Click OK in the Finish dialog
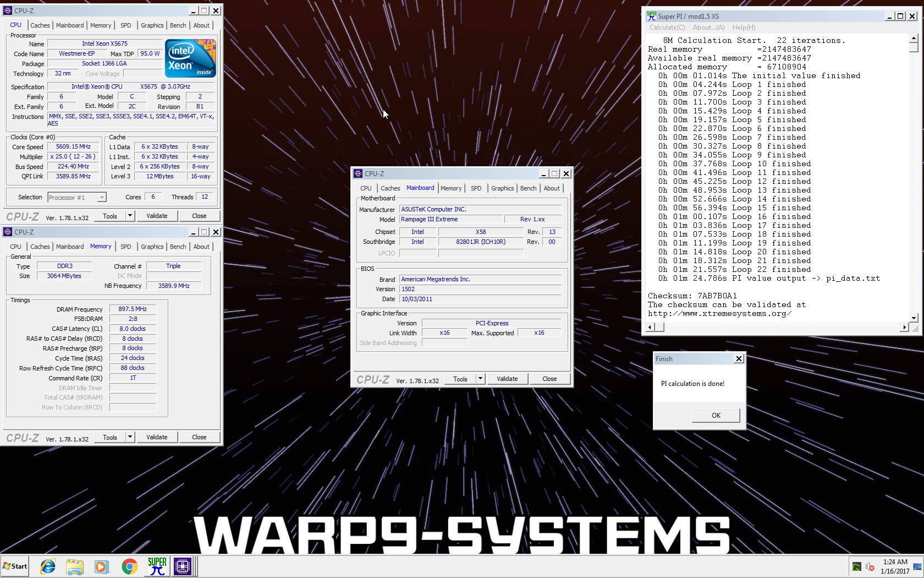924x578 pixels. pos(716,415)
